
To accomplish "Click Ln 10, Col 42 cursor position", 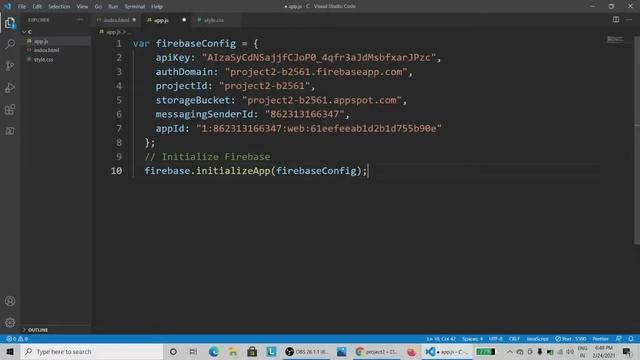I will tap(441, 339).
